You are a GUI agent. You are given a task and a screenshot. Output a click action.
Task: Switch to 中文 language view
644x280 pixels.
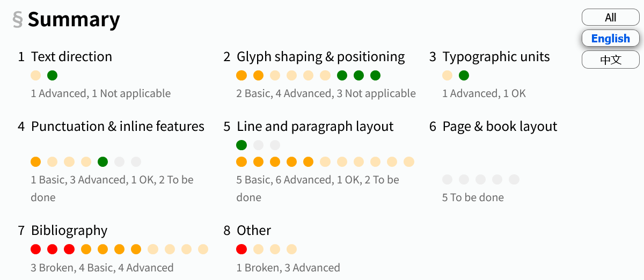pyautogui.click(x=611, y=60)
